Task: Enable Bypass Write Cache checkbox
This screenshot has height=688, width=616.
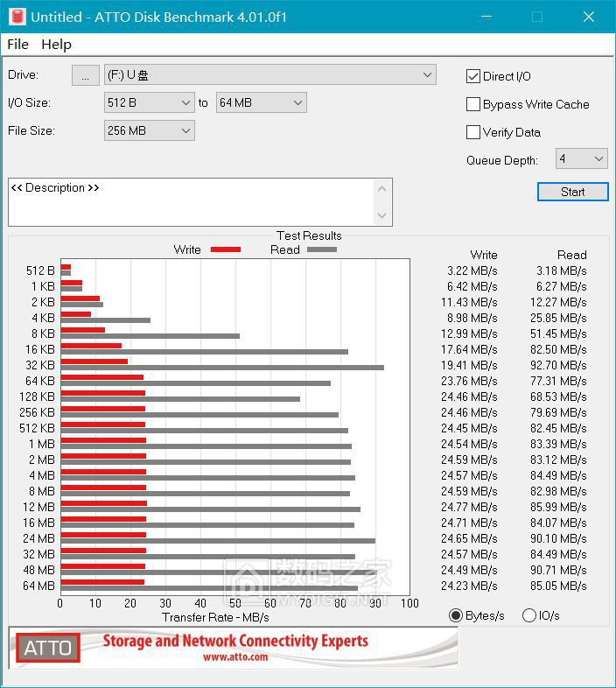Action: tap(473, 104)
